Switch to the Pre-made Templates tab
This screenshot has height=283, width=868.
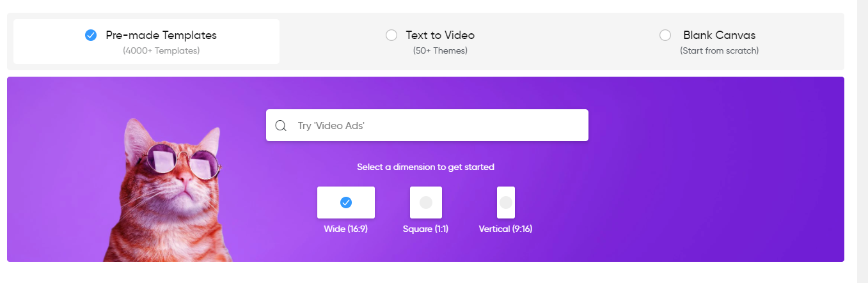[x=146, y=42]
